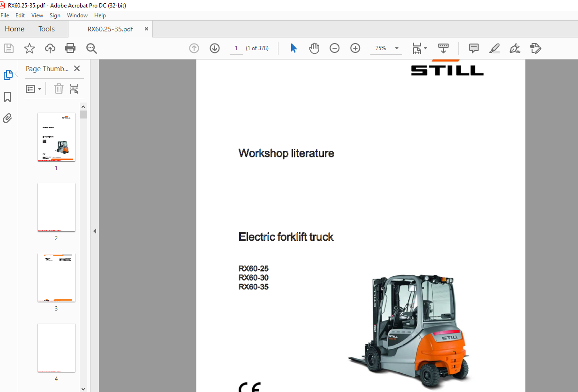Select page 1 thumbnail
This screenshot has width=578, height=392.
56,137
